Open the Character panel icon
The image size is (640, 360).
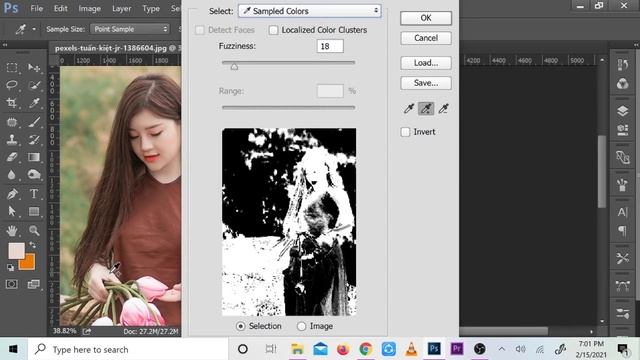point(622,212)
